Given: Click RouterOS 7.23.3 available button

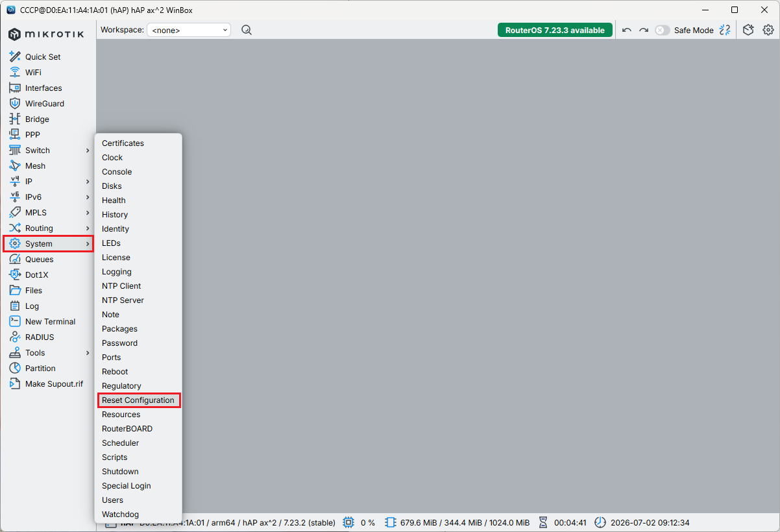Looking at the screenshot, I should (x=555, y=30).
